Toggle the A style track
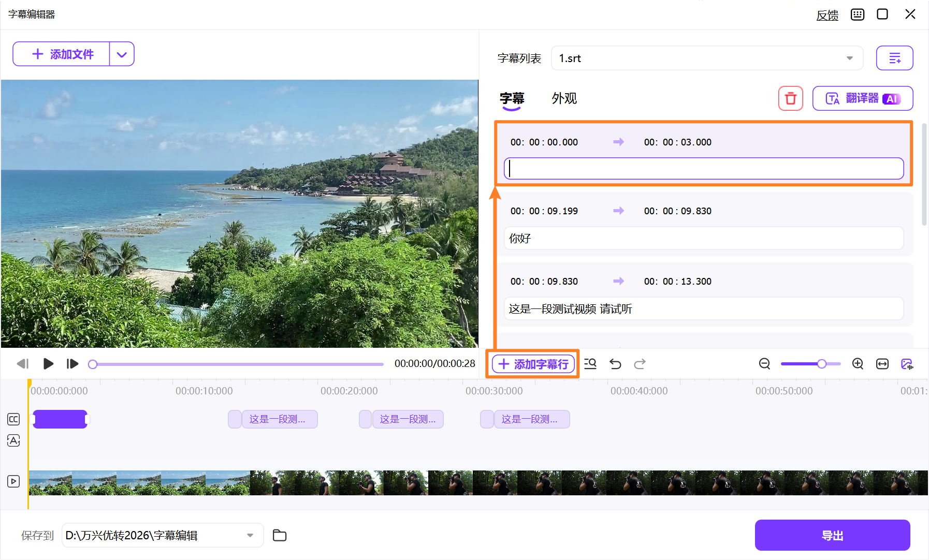 pos(13,440)
